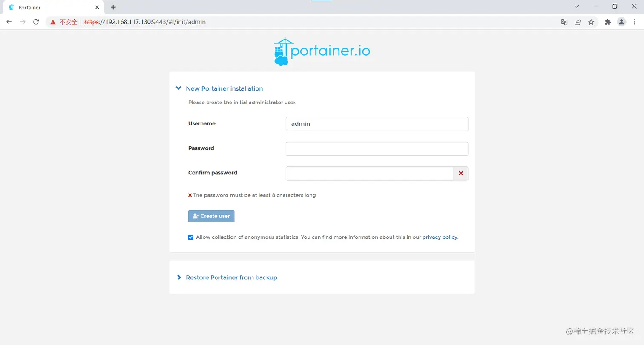
Task: Open the privacy policy link
Action: pyautogui.click(x=440, y=237)
